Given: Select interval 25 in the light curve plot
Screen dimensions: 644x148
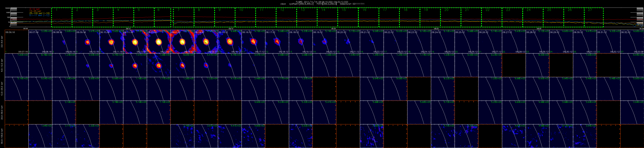Looking at the screenshot, I should coord(554,17).
